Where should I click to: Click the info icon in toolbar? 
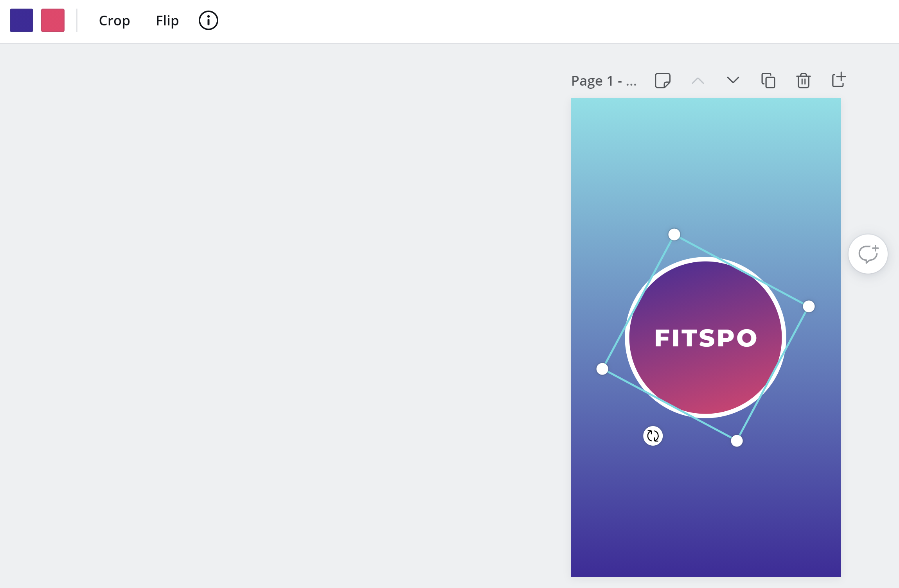(208, 20)
